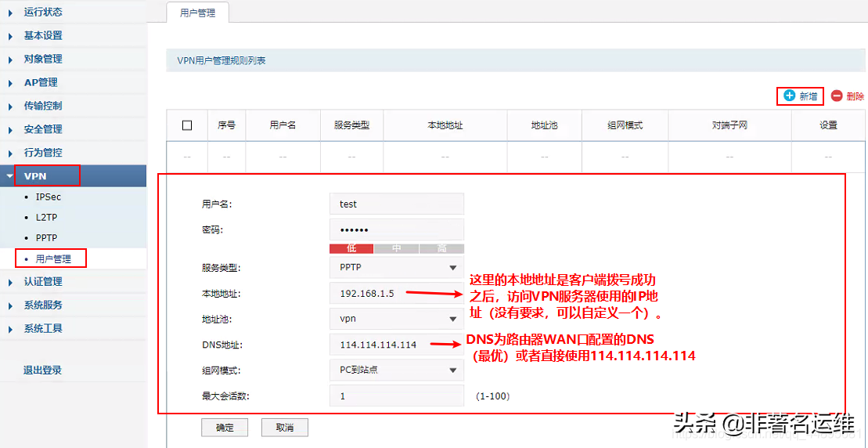Expand the 系统工具 menu arrow
This screenshot has width=868, height=448.
coord(10,329)
